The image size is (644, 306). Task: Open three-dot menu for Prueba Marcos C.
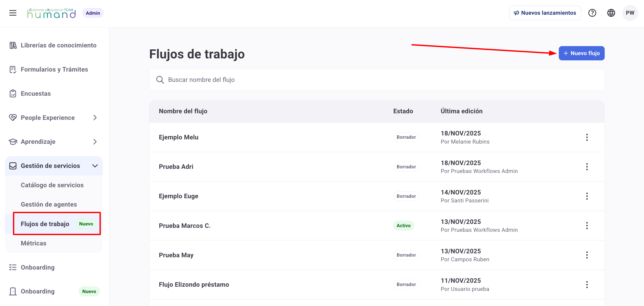coord(587,226)
